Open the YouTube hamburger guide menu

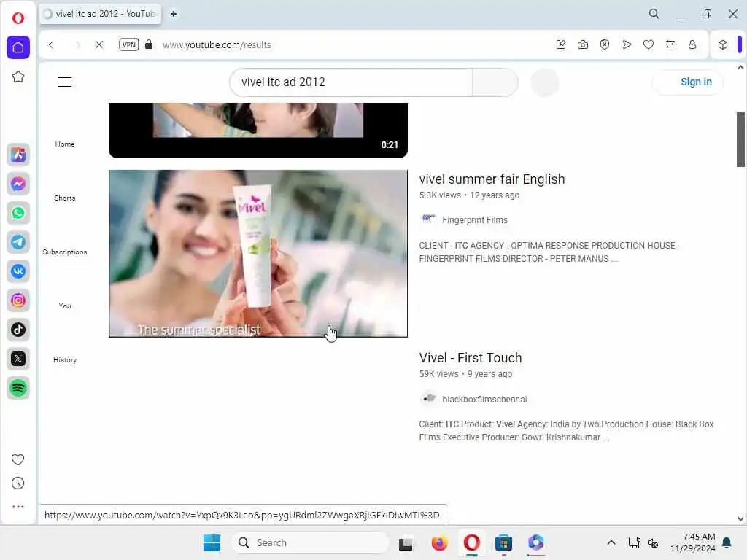(x=65, y=82)
